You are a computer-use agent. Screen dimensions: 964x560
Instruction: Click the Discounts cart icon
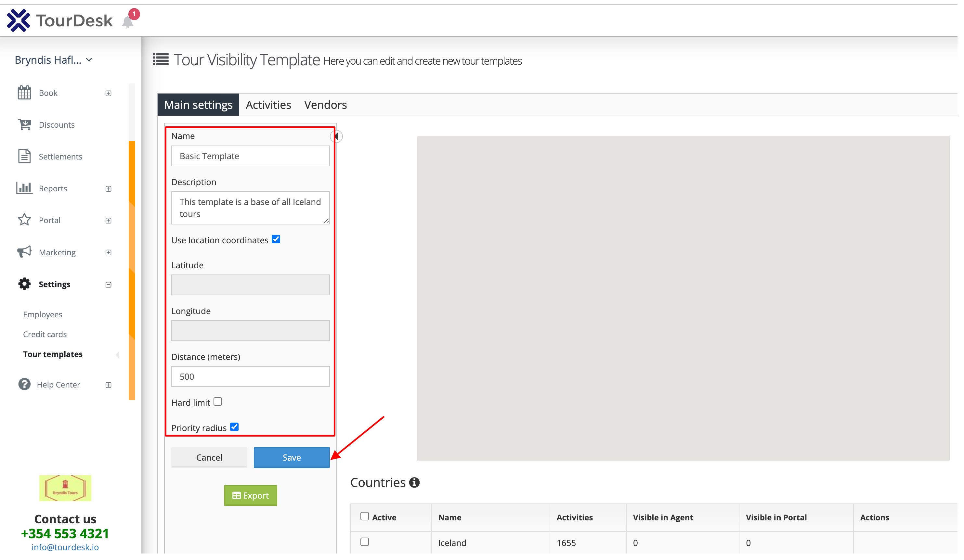(24, 125)
